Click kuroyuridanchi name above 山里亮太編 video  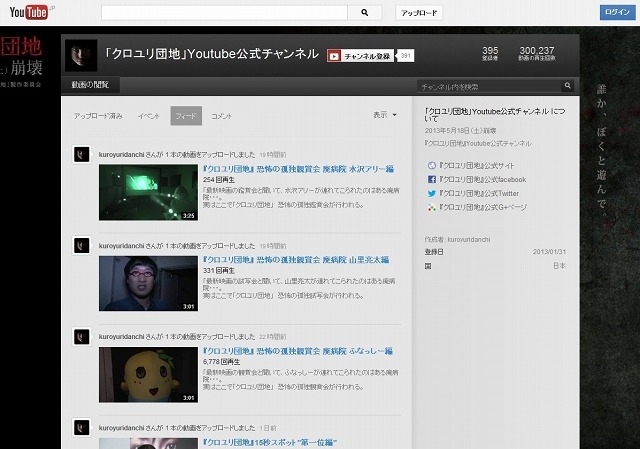121,246
